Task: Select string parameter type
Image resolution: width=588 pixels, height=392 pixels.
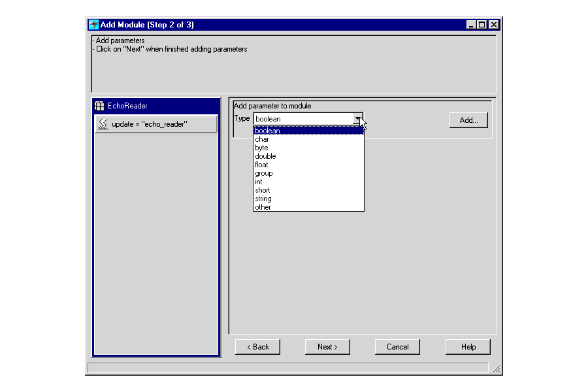Action: pyautogui.click(x=308, y=199)
